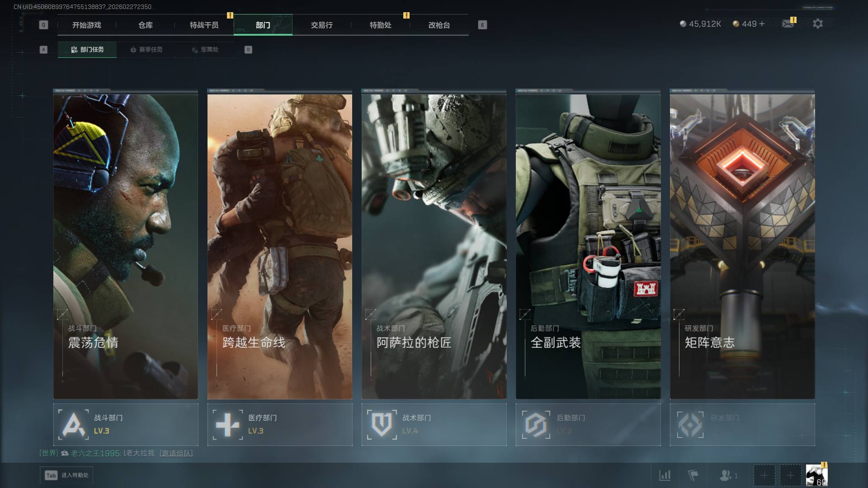Click the medical department 医疗部门 cross icon
Viewport: 868px width, 488px height.
[x=227, y=424]
